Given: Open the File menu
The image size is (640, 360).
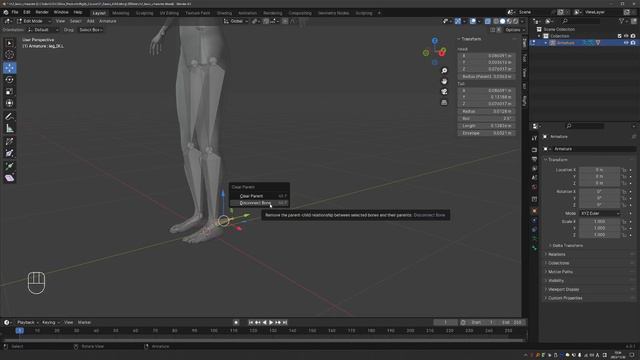Looking at the screenshot, I should click(15, 13).
